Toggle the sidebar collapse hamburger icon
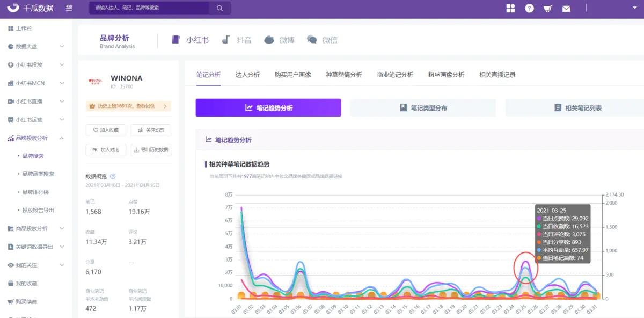Viewport: 644px width, 318px height. (x=69, y=8)
